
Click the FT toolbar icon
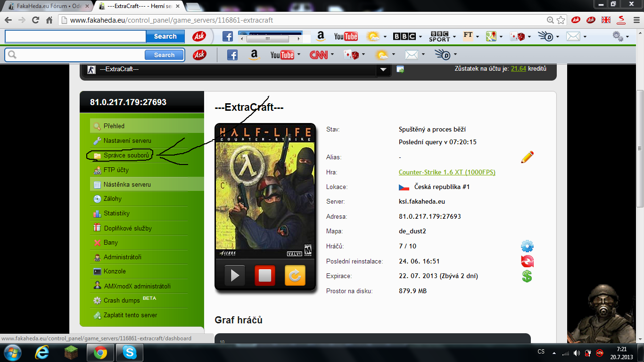468,36
